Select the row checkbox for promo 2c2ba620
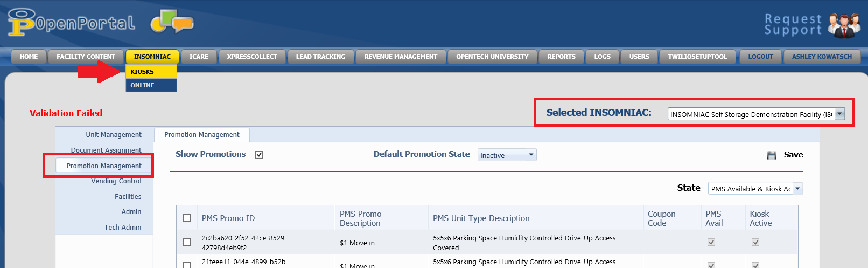The height and width of the screenshot is (268, 868). click(x=187, y=242)
